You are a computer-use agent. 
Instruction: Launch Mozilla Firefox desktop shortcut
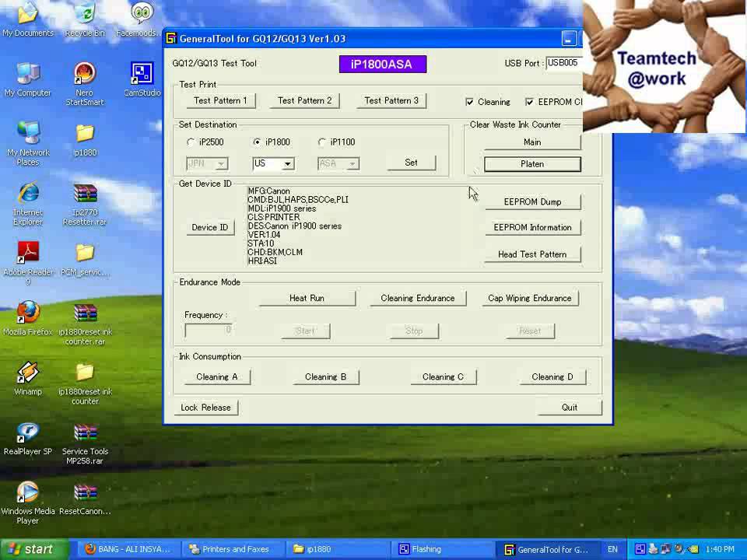click(28, 318)
